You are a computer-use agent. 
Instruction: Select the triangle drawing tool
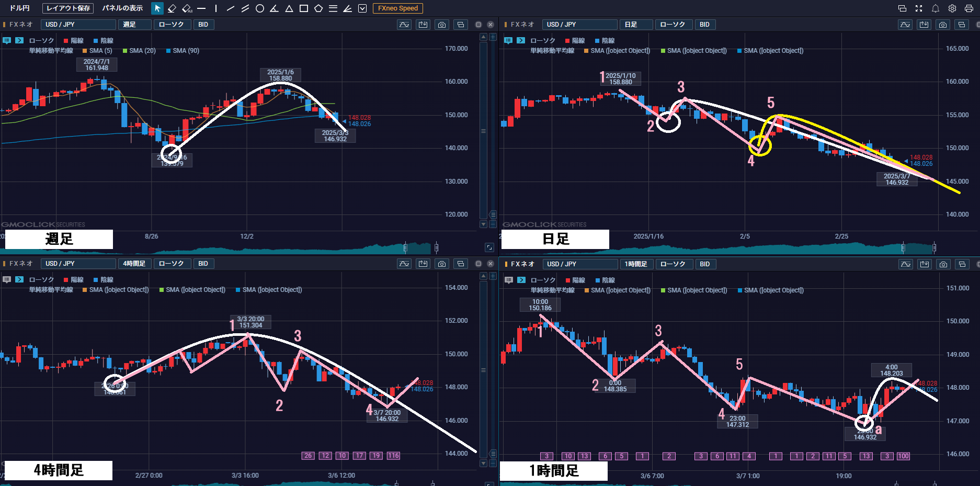point(289,8)
